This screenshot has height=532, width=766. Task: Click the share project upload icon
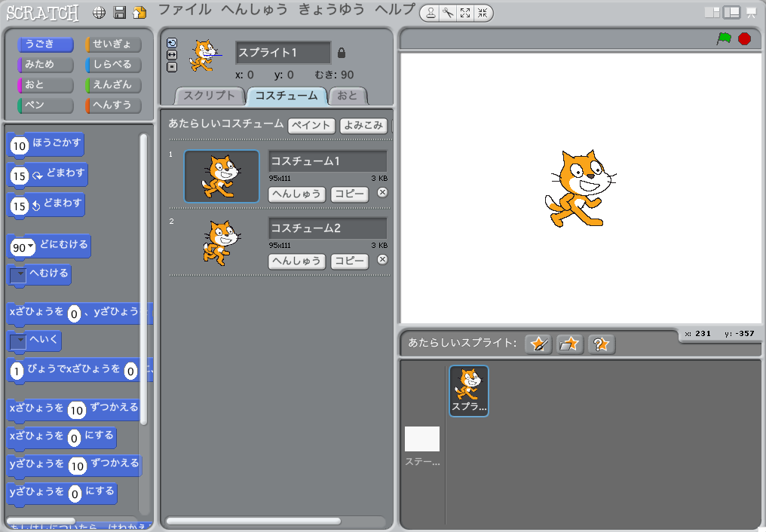(139, 13)
